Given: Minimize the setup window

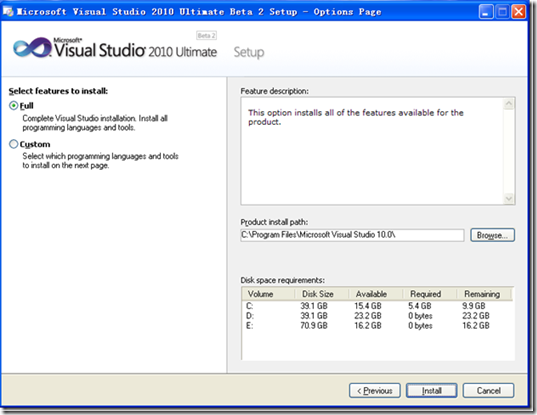Looking at the screenshot, I should tap(486, 12).
